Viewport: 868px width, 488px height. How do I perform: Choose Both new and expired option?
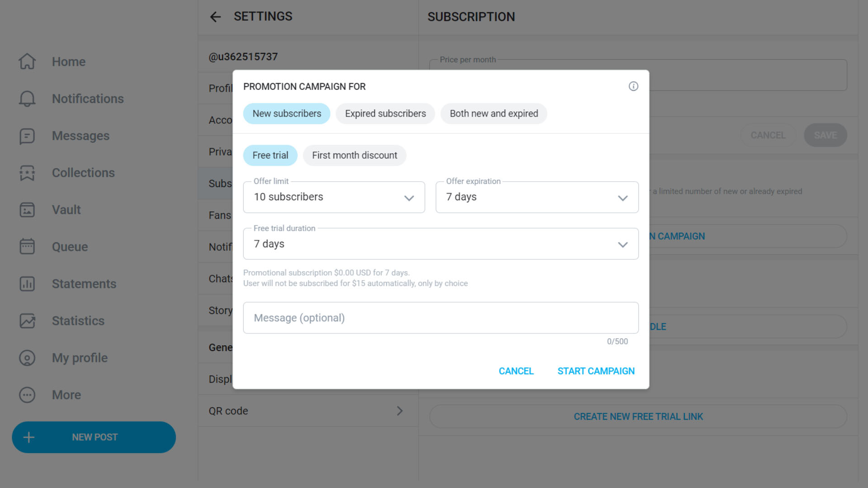coord(494,114)
